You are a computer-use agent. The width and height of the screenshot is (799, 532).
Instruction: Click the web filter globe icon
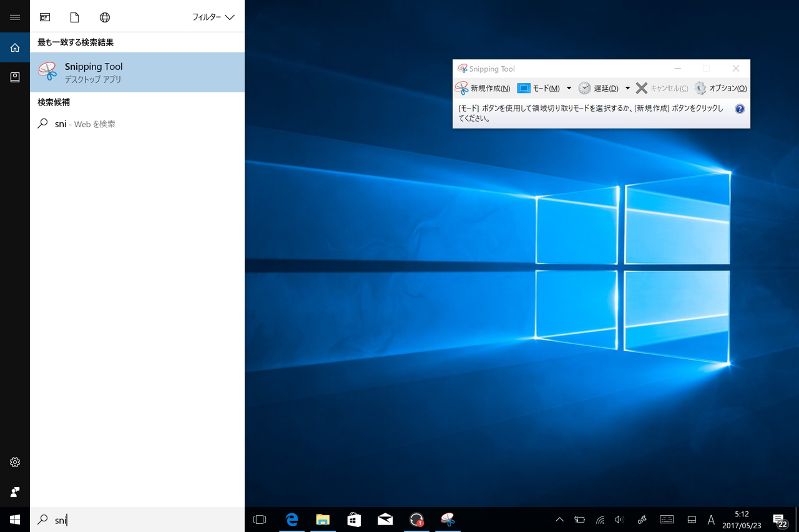104,17
